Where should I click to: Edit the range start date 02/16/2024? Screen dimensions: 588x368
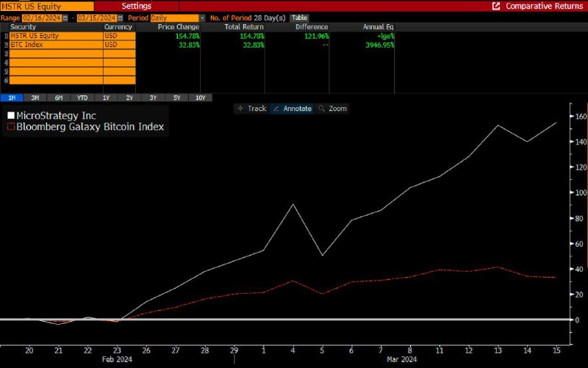click(42, 18)
